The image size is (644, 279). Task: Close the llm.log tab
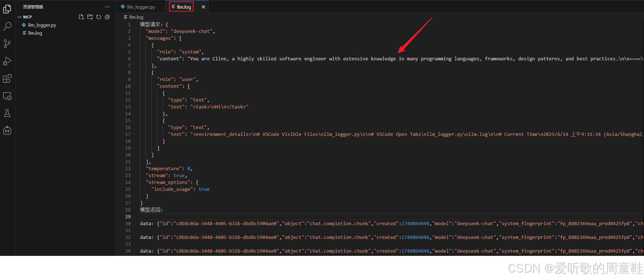tap(203, 7)
